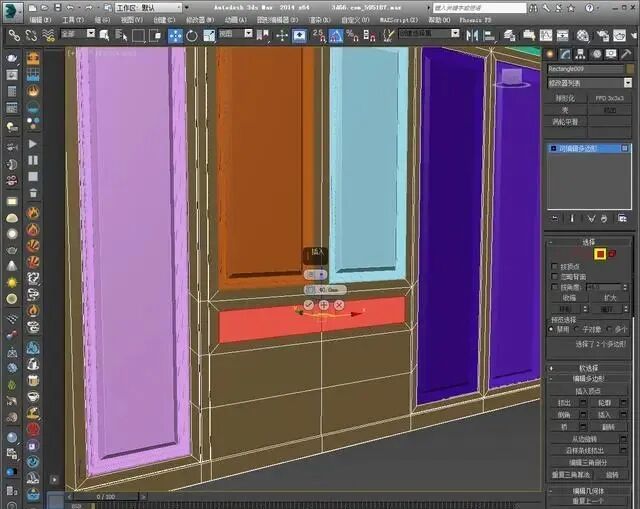
Task: Click the Unlink Selection tool
Action: [31, 36]
